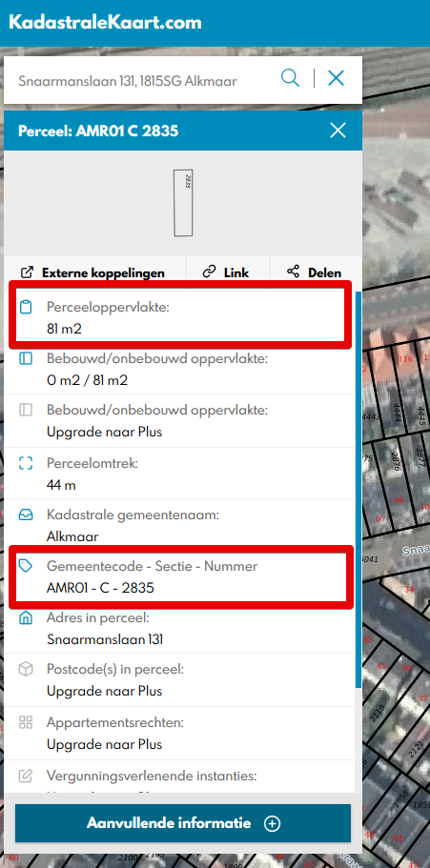
Task: Click the Bebouwd/onbebouwd oppervlakte layout icon
Action: pos(26,358)
